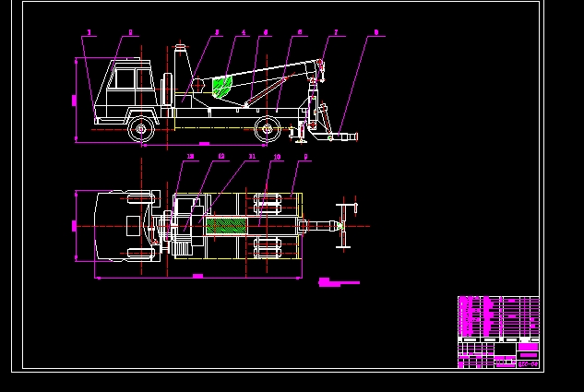The width and height of the screenshot is (584, 392).
Task: Click callout number 4 above the boom
Action: coord(244,33)
